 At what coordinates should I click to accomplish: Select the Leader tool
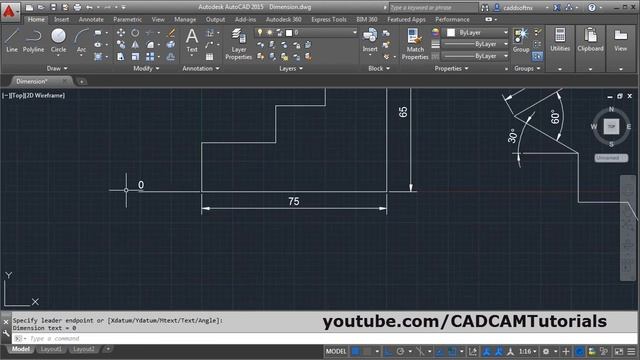pos(209,44)
